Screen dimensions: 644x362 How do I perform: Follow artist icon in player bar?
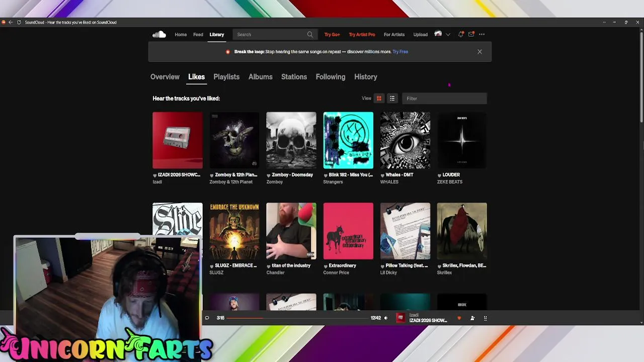(x=472, y=318)
